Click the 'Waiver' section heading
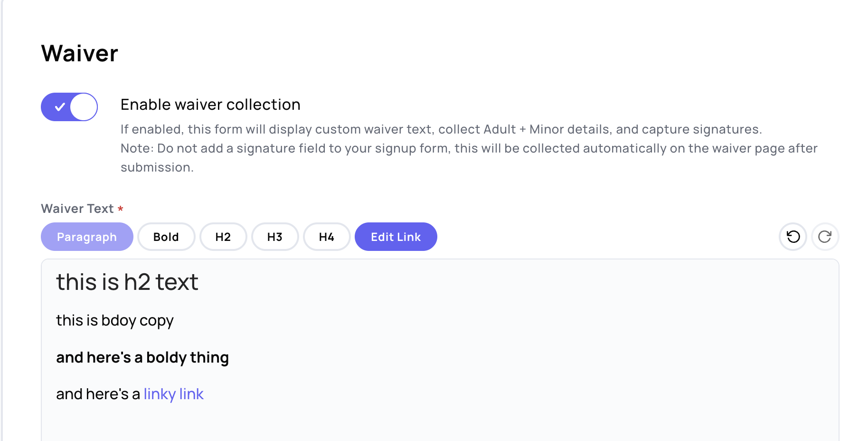868x441 pixels. [80, 53]
